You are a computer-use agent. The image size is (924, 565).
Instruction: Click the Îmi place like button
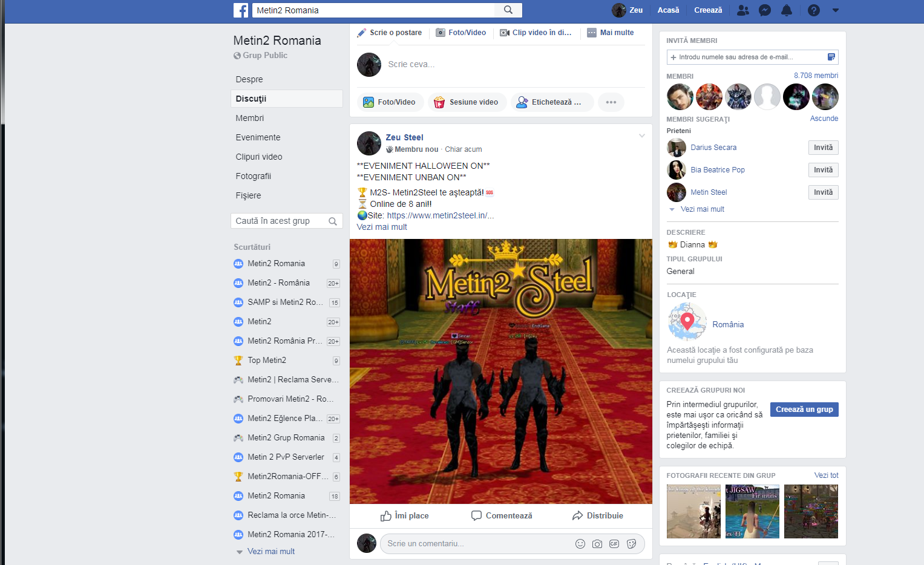coord(404,516)
